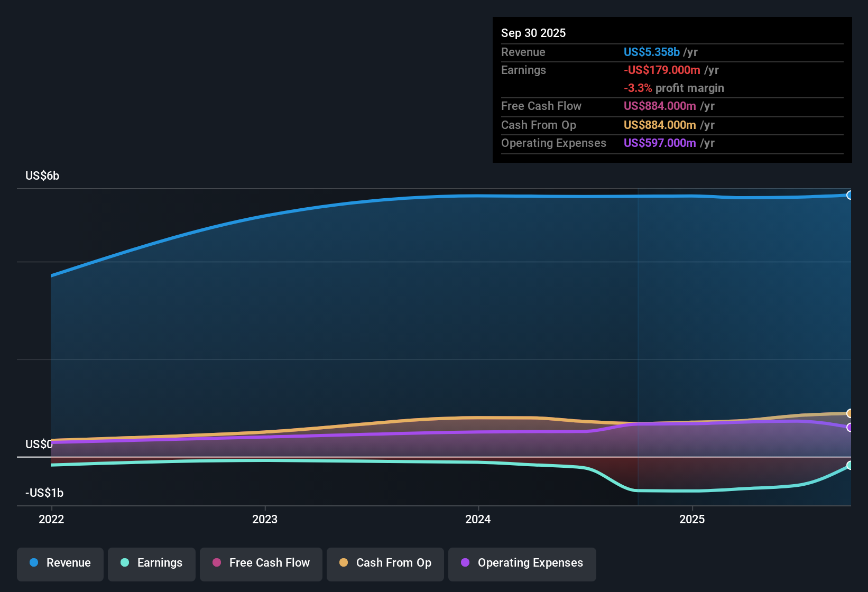
Task: Click the US$6b y-axis label
Action: pos(42,175)
